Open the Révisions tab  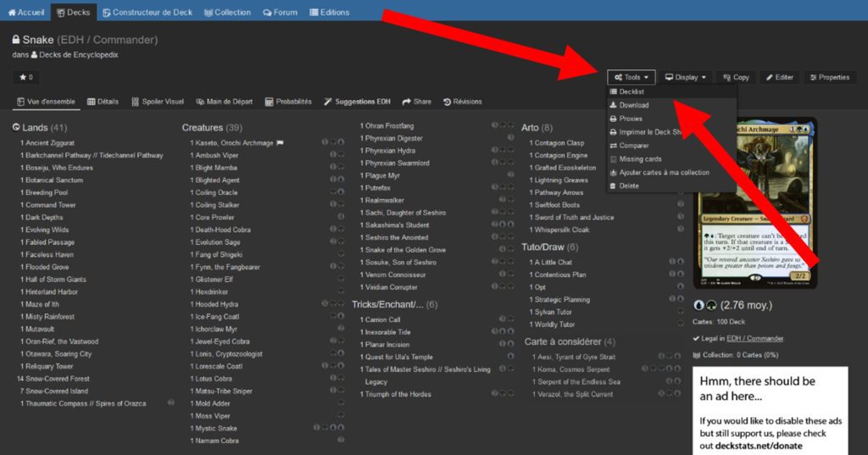462,102
